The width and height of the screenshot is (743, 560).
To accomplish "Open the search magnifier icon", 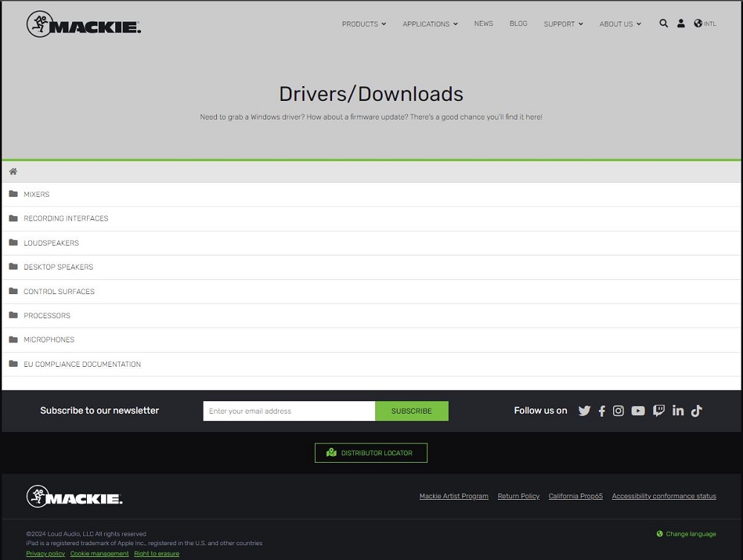I will (663, 23).
